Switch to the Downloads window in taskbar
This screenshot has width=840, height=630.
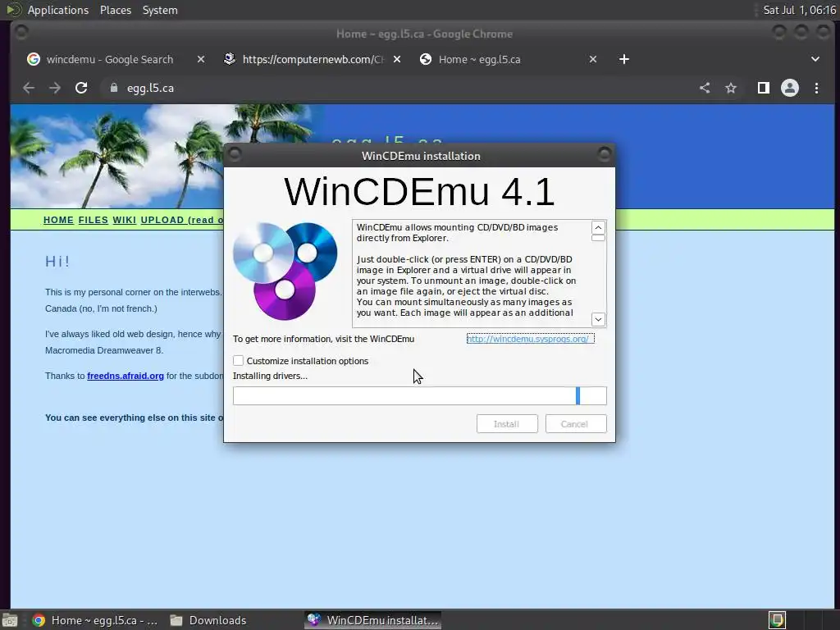tap(208, 620)
